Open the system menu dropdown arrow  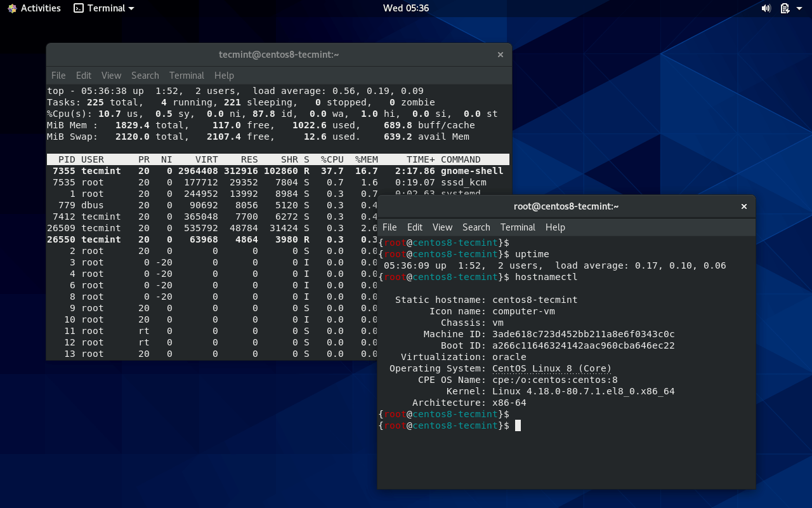(x=799, y=8)
